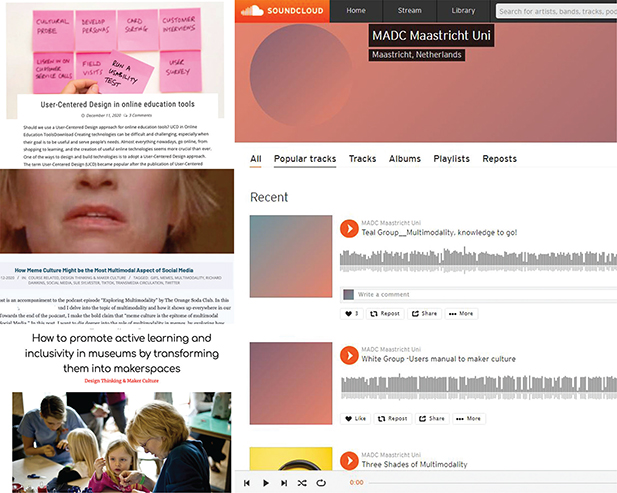The height and width of the screenshot is (493, 617).
Task: Select the Reposts tab
Action: [499, 159]
